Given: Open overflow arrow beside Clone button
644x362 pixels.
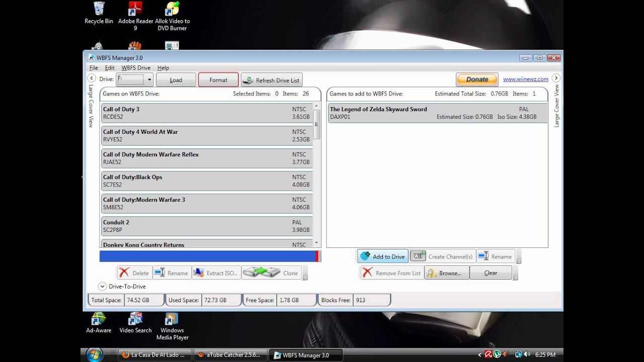Looking at the screenshot, I should click(x=305, y=274).
